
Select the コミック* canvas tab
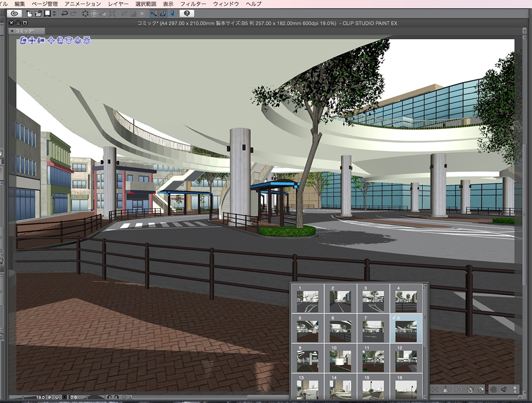27,31
